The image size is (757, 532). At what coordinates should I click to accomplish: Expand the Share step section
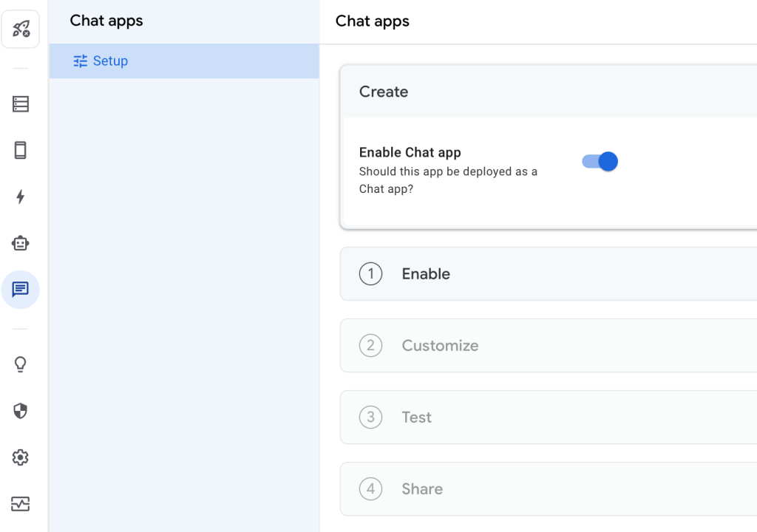pyautogui.click(x=547, y=489)
